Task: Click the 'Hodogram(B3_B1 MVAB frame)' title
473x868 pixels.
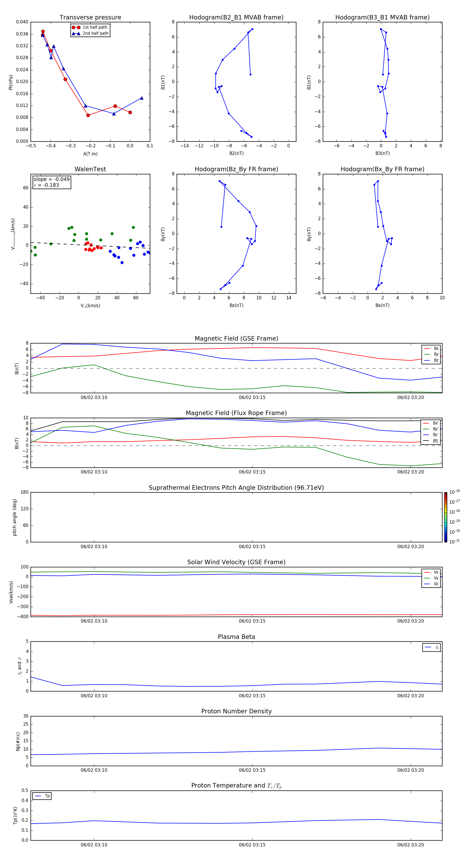Action: [382, 18]
